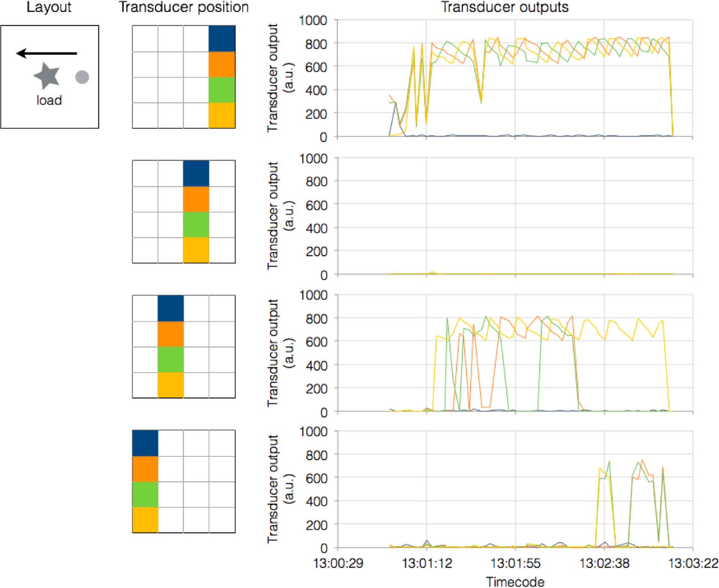
Task: Click the gray star load icon
Action: [47, 76]
